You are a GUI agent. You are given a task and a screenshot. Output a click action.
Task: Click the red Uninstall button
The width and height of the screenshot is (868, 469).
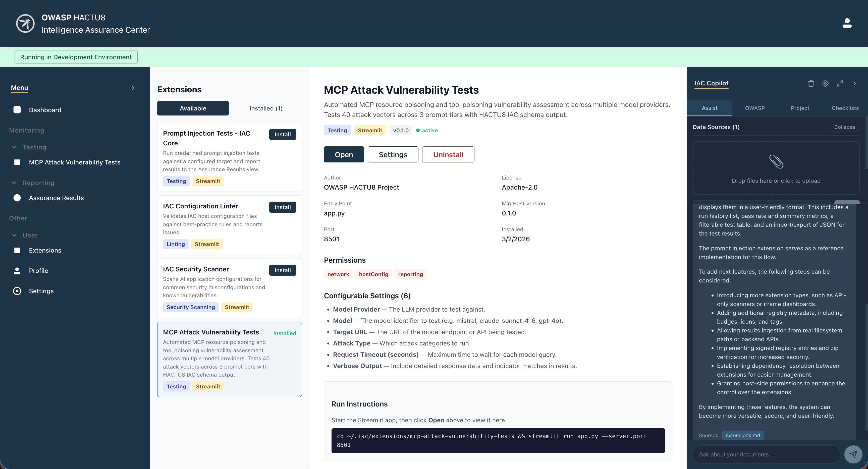[x=448, y=154]
